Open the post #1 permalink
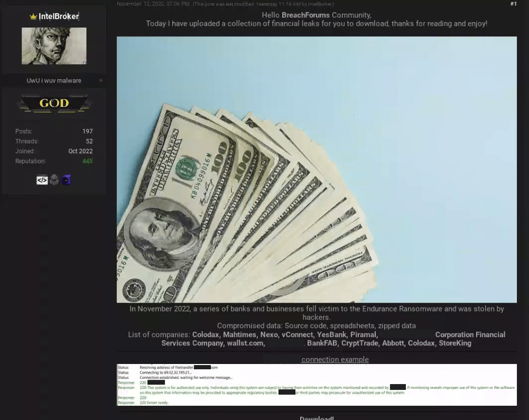 513,4
